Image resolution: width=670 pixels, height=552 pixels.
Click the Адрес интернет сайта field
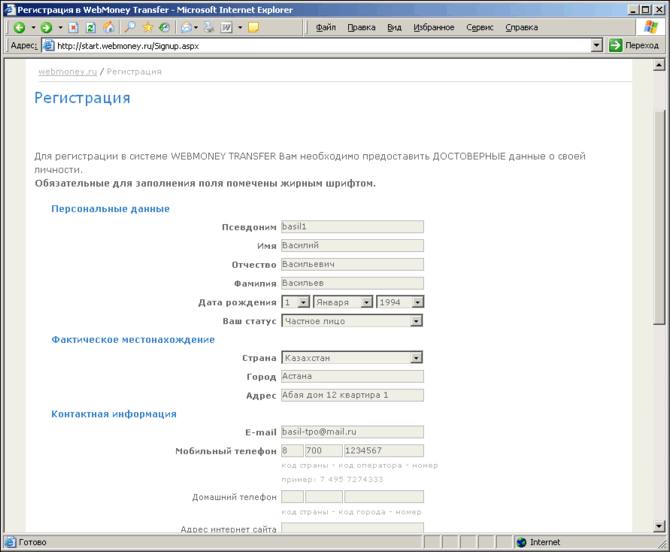[x=353, y=528]
